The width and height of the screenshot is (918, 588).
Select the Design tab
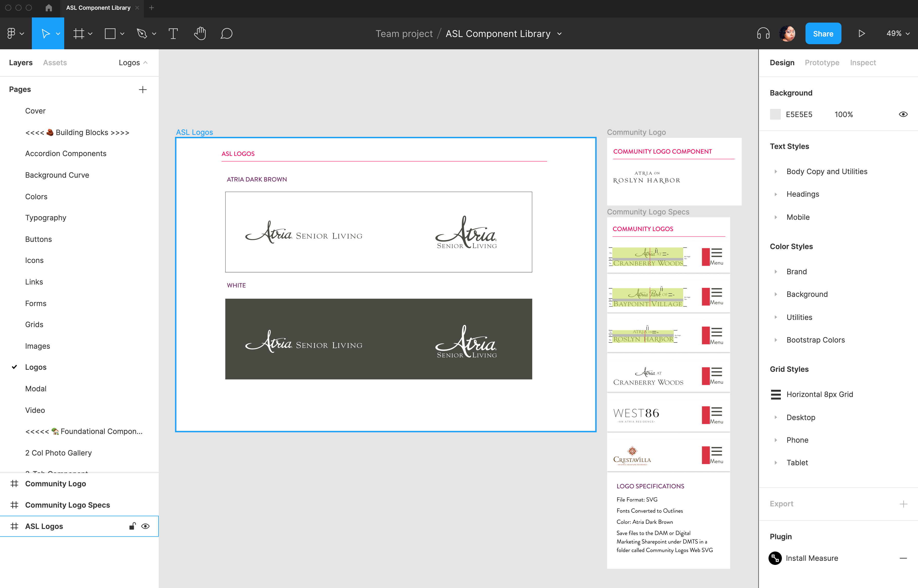pos(782,63)
